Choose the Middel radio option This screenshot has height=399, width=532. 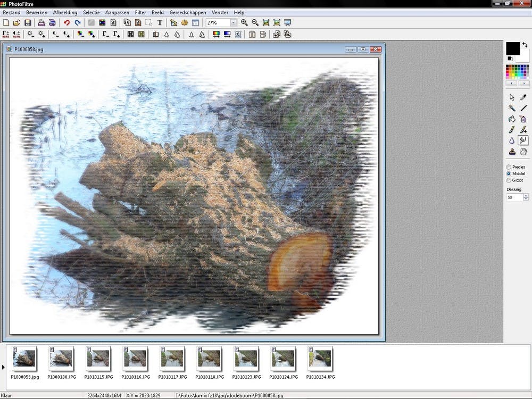point(516,173)
